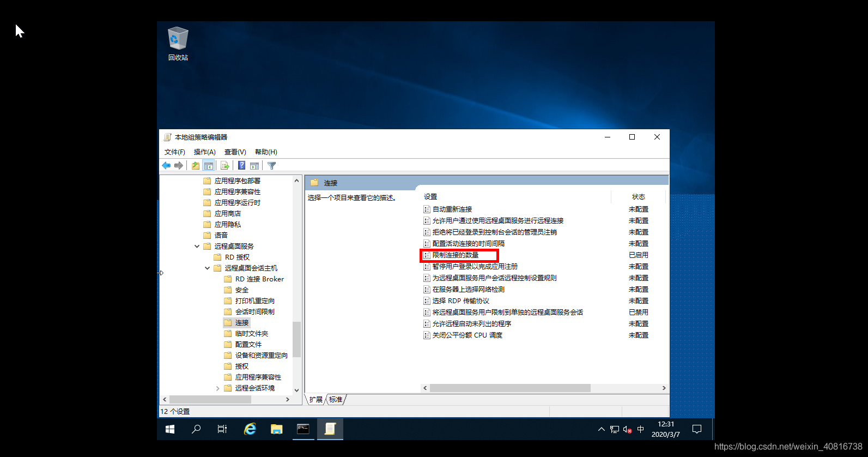This screenshot has width=868, height=457.
Task: Switch to the 标准 tab
Action: click(336, 400)
